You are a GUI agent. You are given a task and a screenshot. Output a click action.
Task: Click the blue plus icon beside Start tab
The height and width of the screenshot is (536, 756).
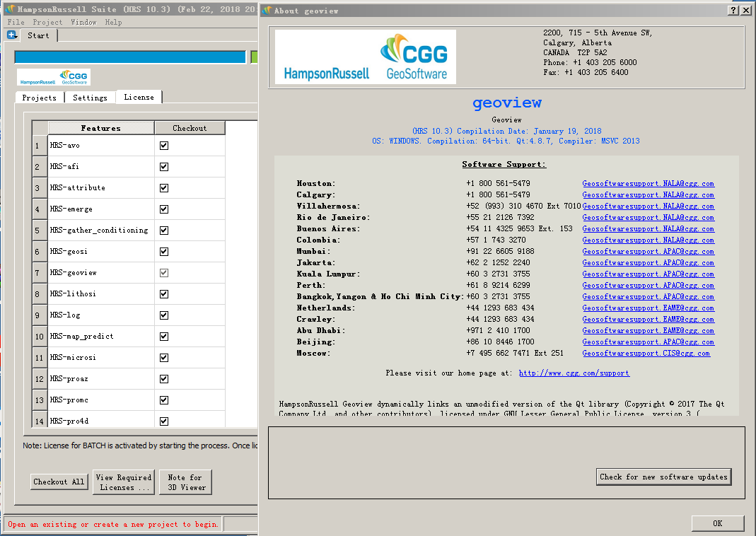pyautogui.click(x=11, y=35)
